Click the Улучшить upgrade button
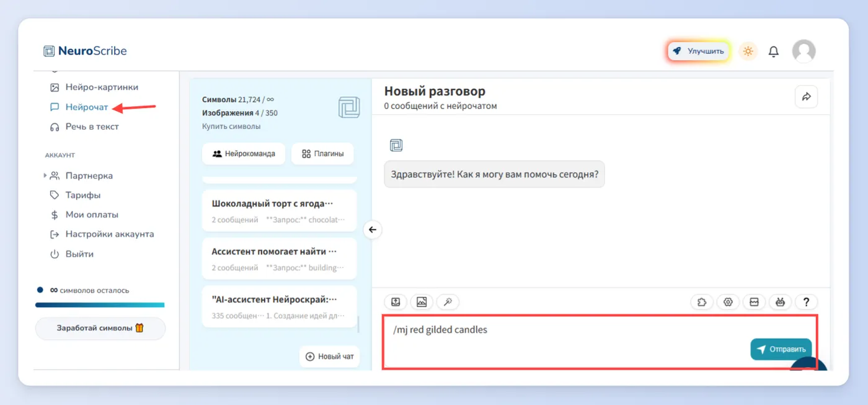 (699, 51)
